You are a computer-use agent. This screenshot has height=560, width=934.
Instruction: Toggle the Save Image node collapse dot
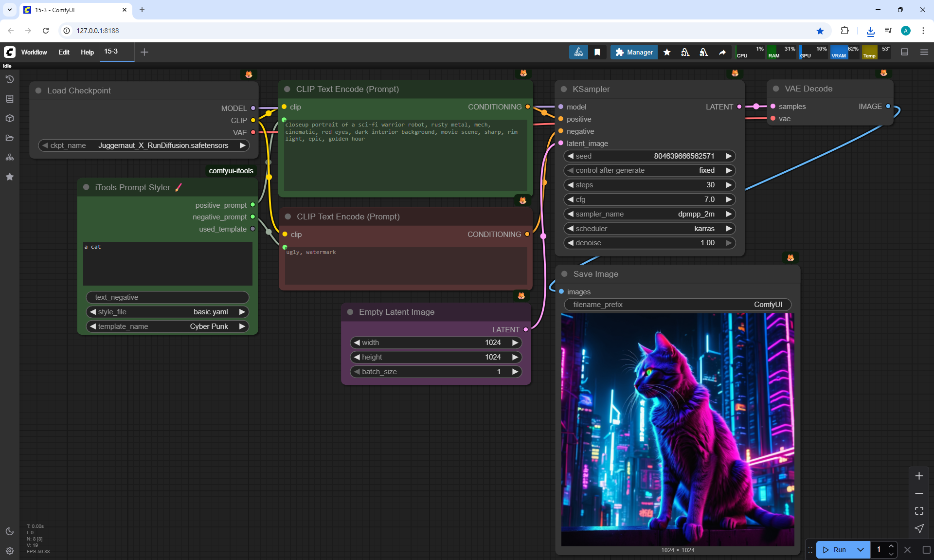564,274
